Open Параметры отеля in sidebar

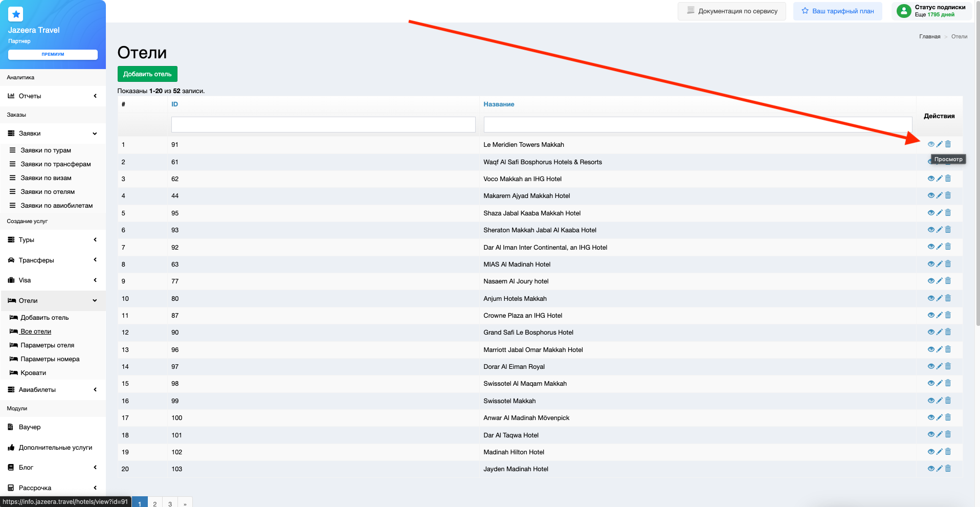pos(47,345)
